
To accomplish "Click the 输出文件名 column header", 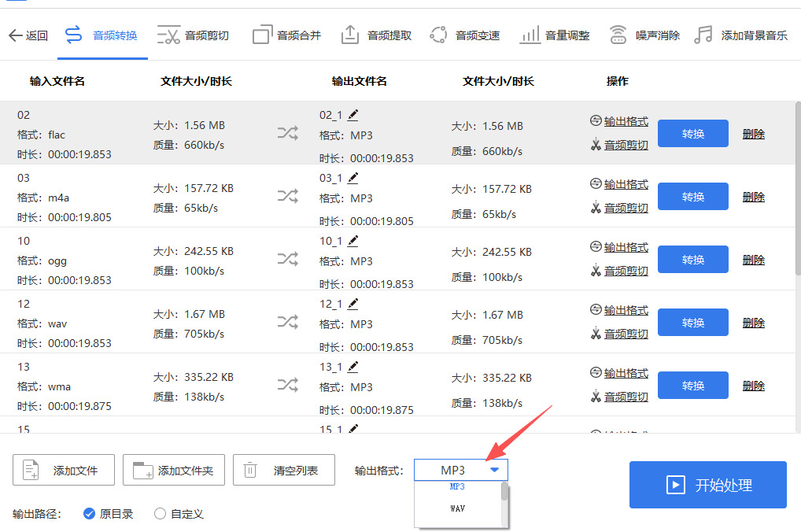I will [359, 81].
